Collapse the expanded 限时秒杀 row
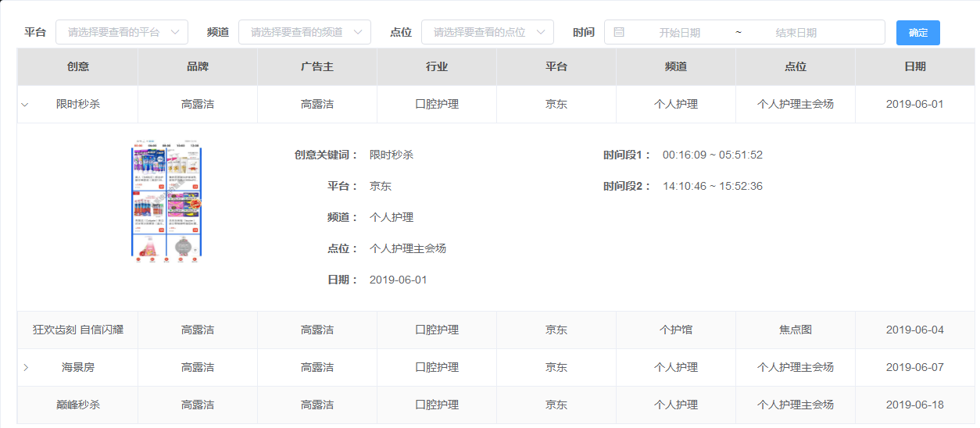Viewport: 980px width, 428px height. coord(25,105)
